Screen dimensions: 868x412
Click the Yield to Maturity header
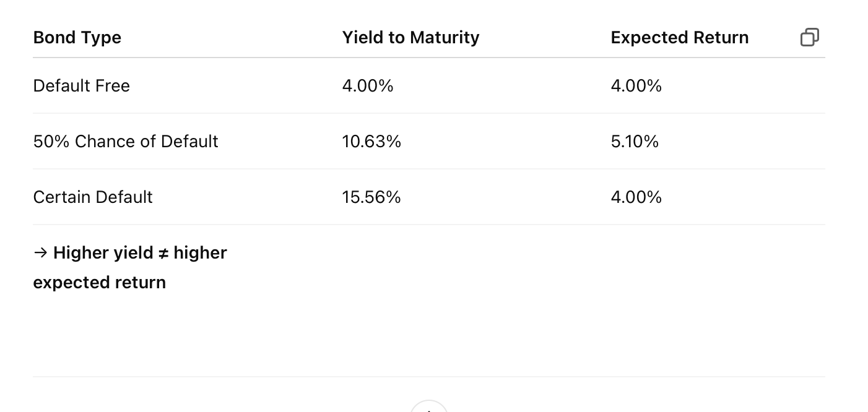coord(410,38)
